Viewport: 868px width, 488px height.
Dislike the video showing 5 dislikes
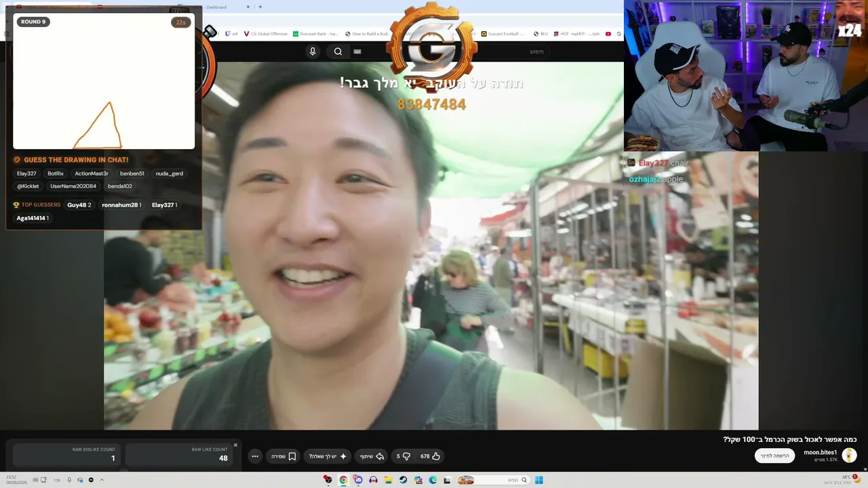pos(403,456)
